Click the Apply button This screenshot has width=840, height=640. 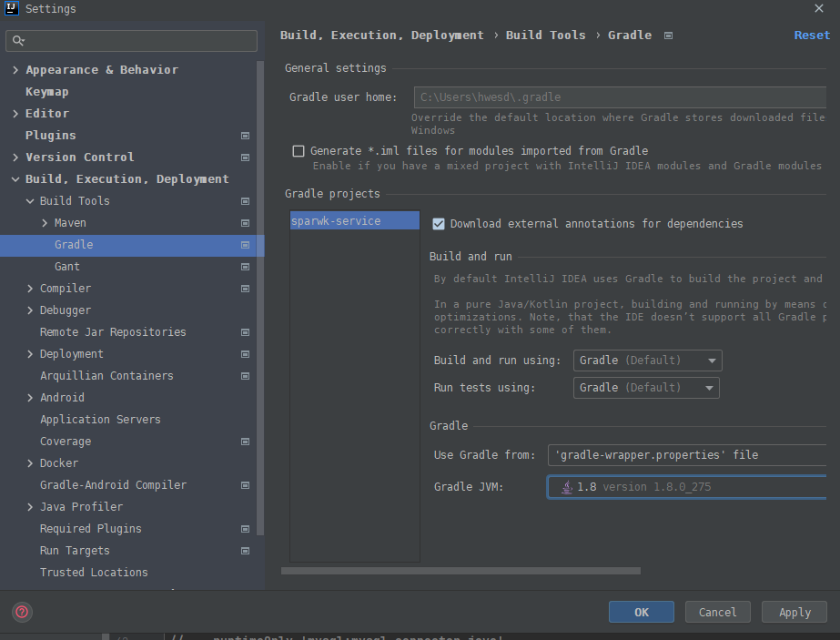[x=794, y=612]
